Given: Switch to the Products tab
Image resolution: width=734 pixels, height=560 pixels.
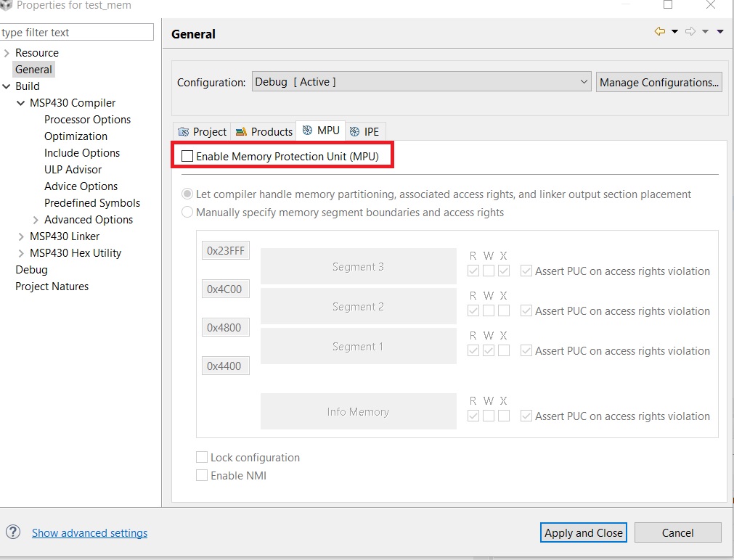Looking at the screenshot, I should pyautogui.click(x=264, y=131).
